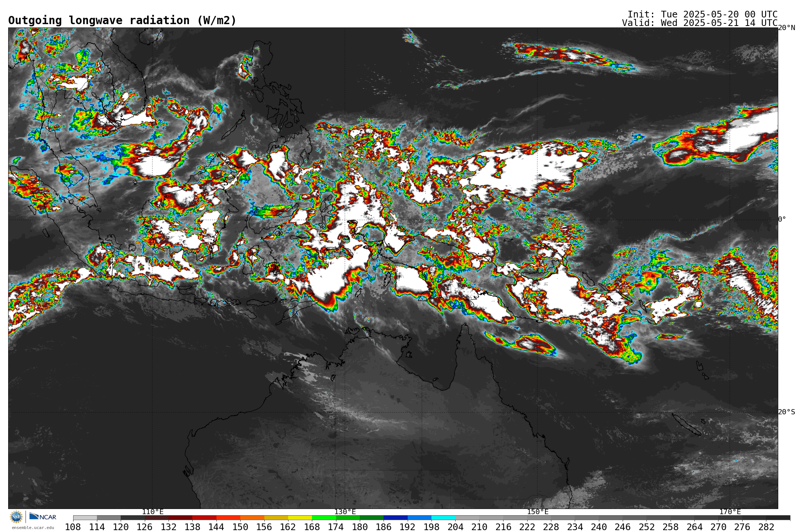802x532 pixels.
Task: Click the colorbar tick value 156
Action: 264,527
